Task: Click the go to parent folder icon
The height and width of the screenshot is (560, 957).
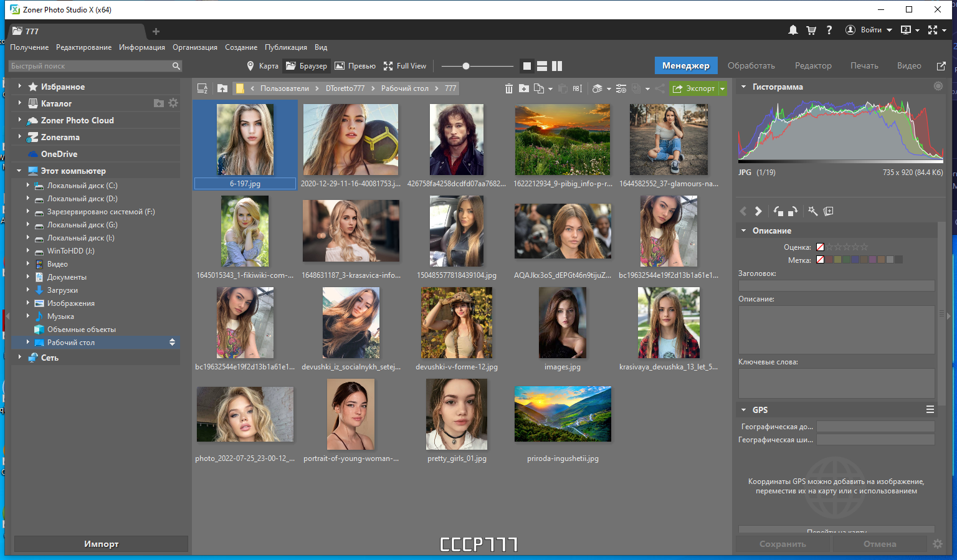Action: [222, 88]
